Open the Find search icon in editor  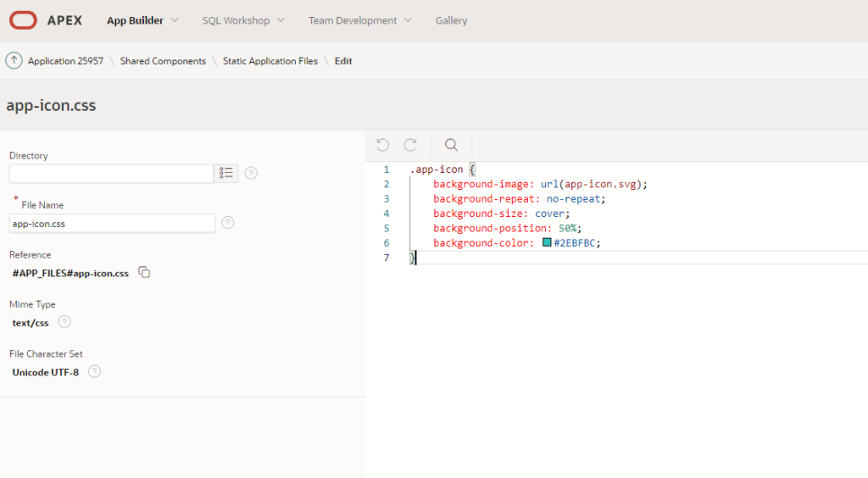[x=451, y=145]
